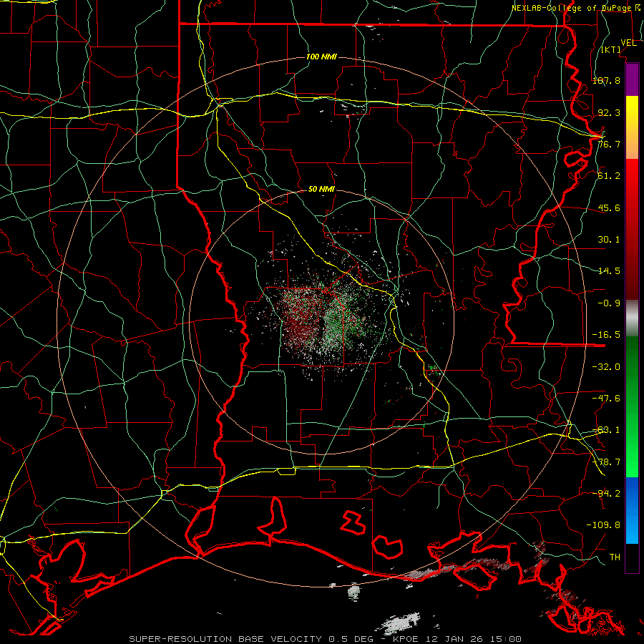This screenshot has height=644, width=644.
Task: Click the "SUPER-RESOLUTION BASE VELOCITY" caption text
Action: coord(225,639)
